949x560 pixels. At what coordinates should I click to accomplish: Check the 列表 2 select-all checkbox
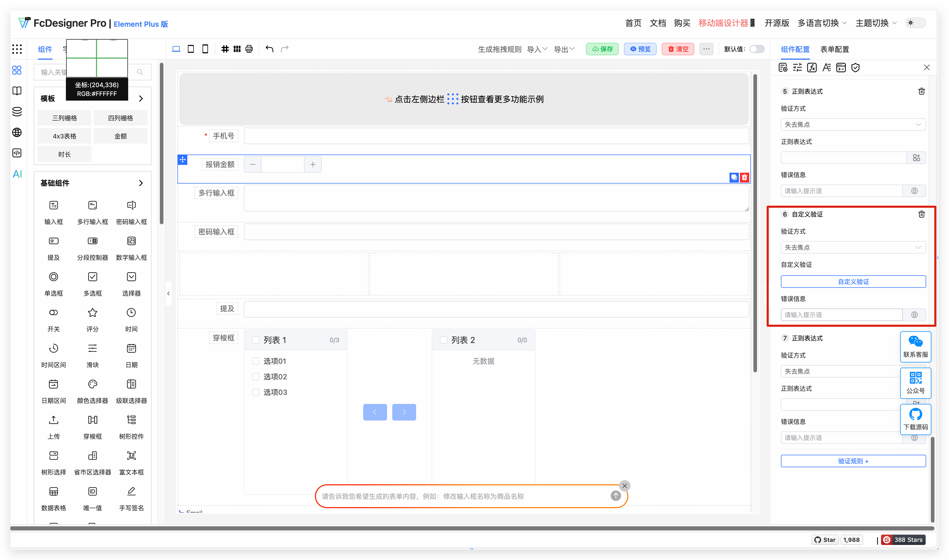pos(444,340)
